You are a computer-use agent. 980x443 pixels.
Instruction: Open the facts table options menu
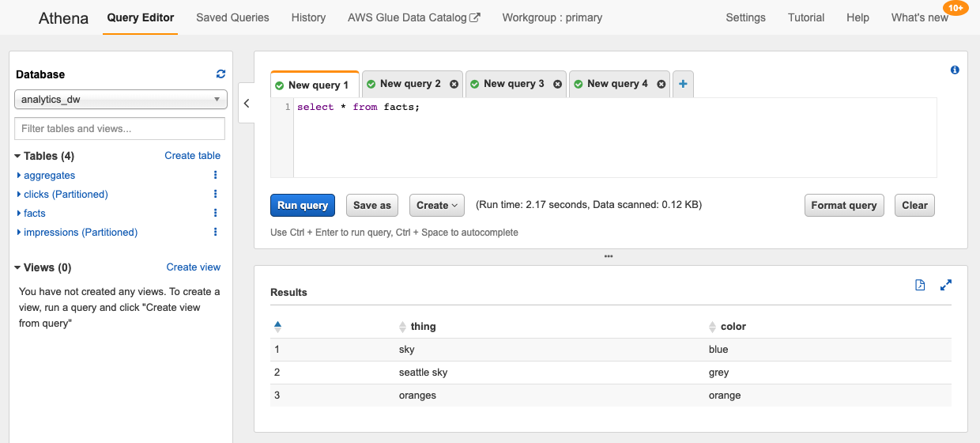(x=216, y=213)
